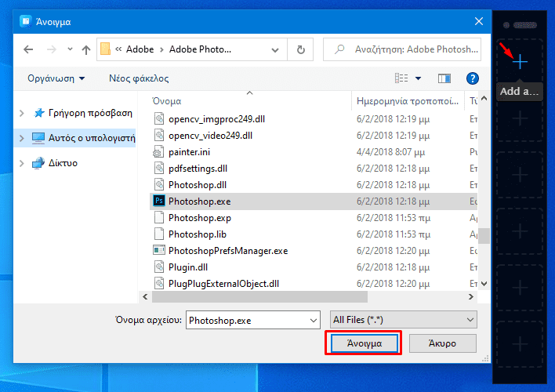The image size is (555, 392).
Task: Open the All Files (*.*) filter dropdown
Action: (x=404, y=320)
